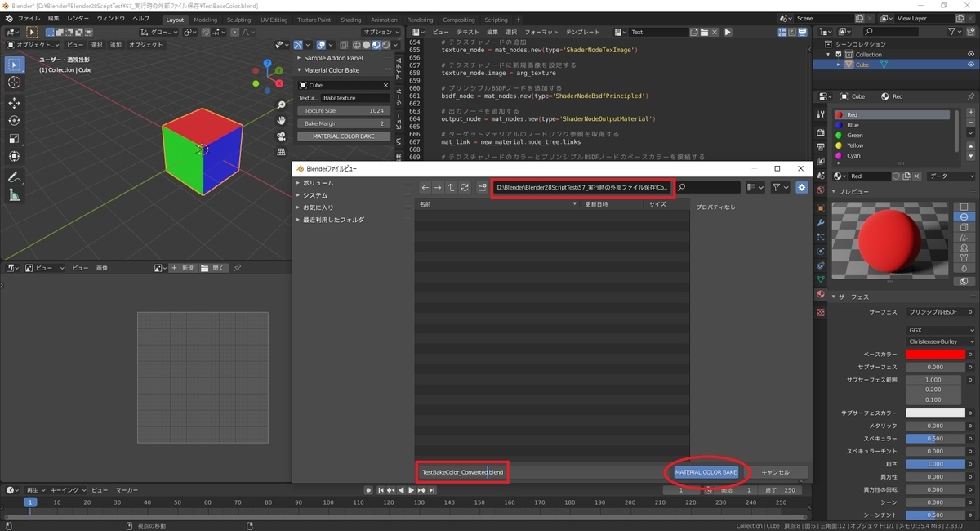
Task: Go back in file browser history
Action: [x=425, y=188]
